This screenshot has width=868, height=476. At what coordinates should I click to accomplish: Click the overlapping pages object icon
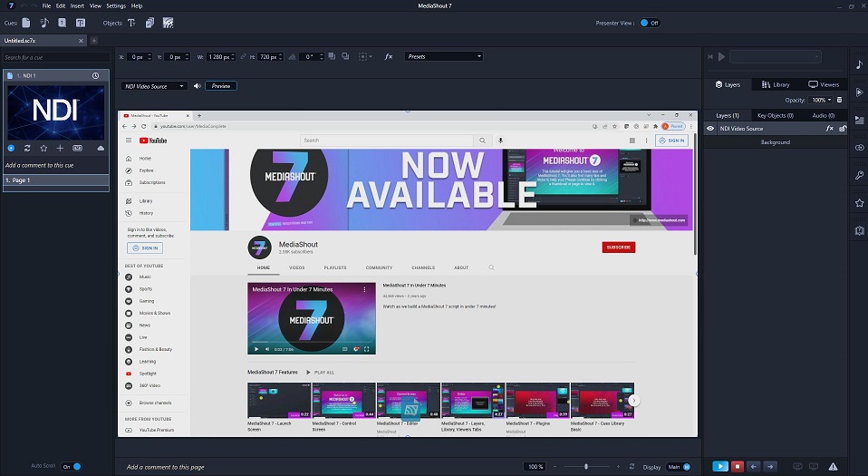pos(149,23)
